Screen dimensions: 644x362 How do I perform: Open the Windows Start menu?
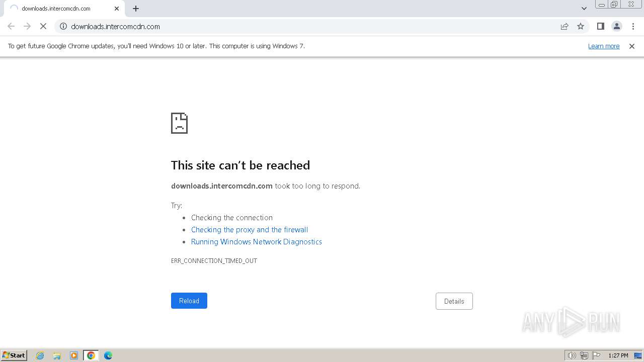14,355
